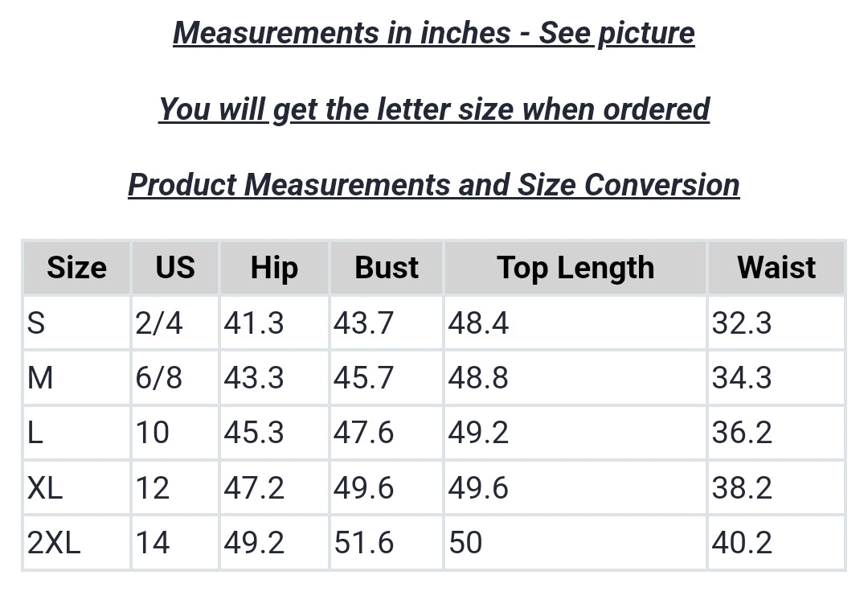Click the "Measurements in inches - See picture" heading

tap(434, 33)
